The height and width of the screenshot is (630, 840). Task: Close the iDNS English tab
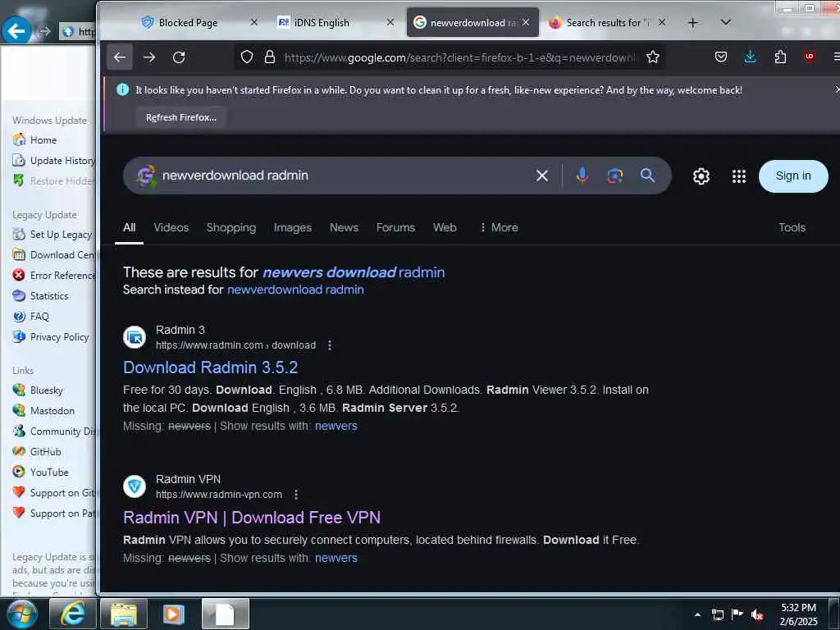click(390, 22)
